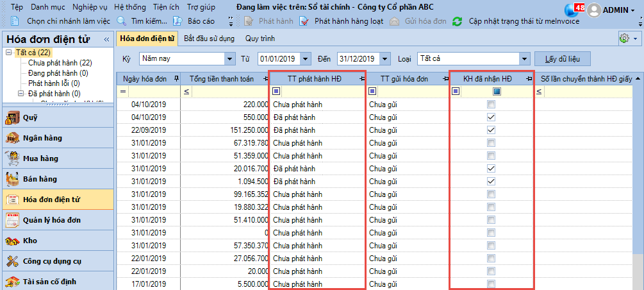Uncheck KH đã nhận HĐ for 151.250.000 invoice
The image size is (644, 290).
coord(491,130)
